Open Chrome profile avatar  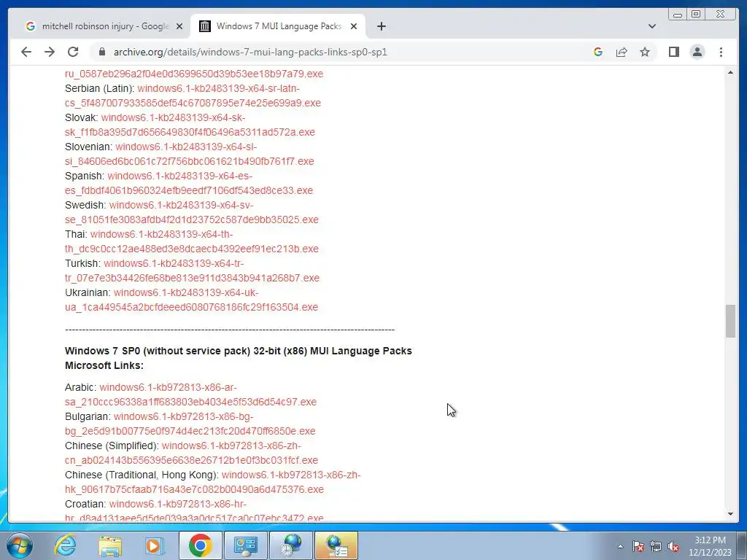coord(697,52)
